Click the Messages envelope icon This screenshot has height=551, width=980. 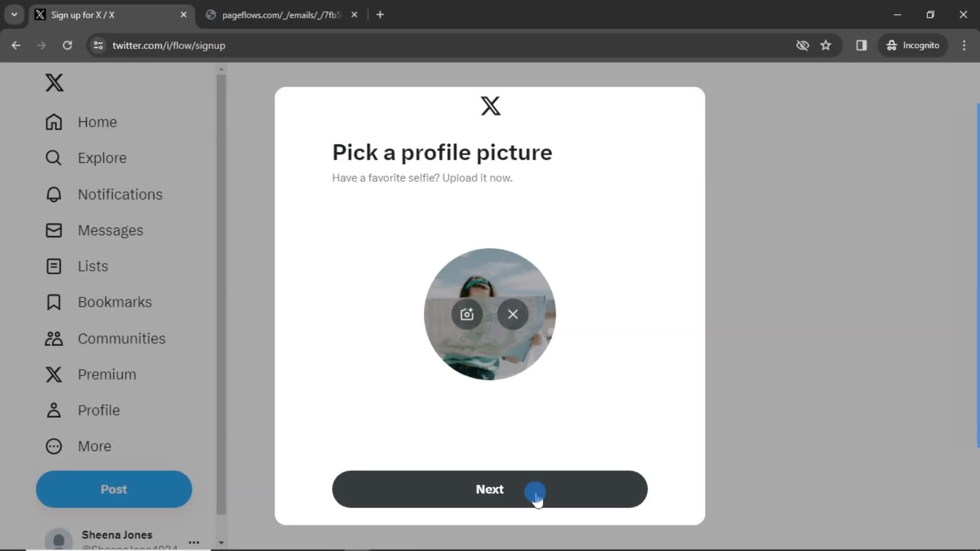[x=53, y=230]
